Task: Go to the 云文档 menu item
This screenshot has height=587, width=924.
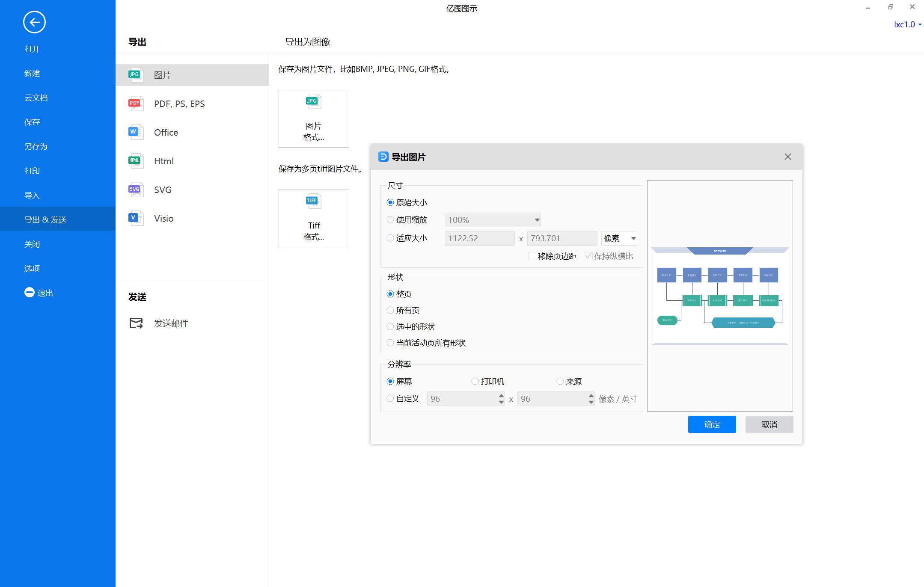Action: tap(36, 98)
